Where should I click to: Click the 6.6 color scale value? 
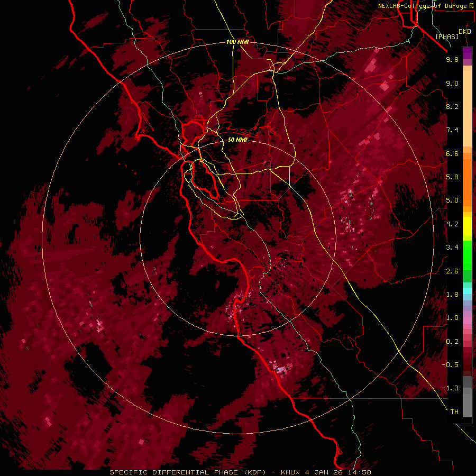452,153
